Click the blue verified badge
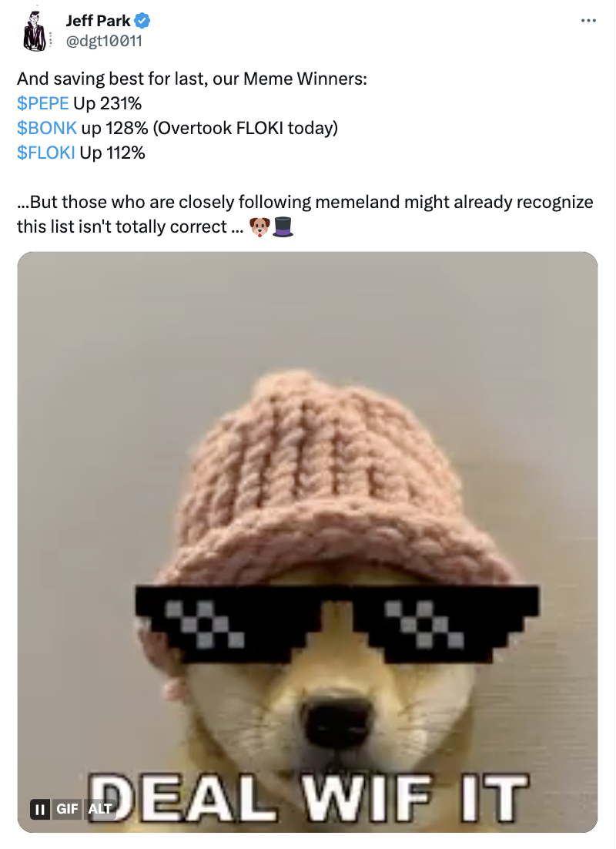Viewport: 616px width, 849px height. [142, 21]
